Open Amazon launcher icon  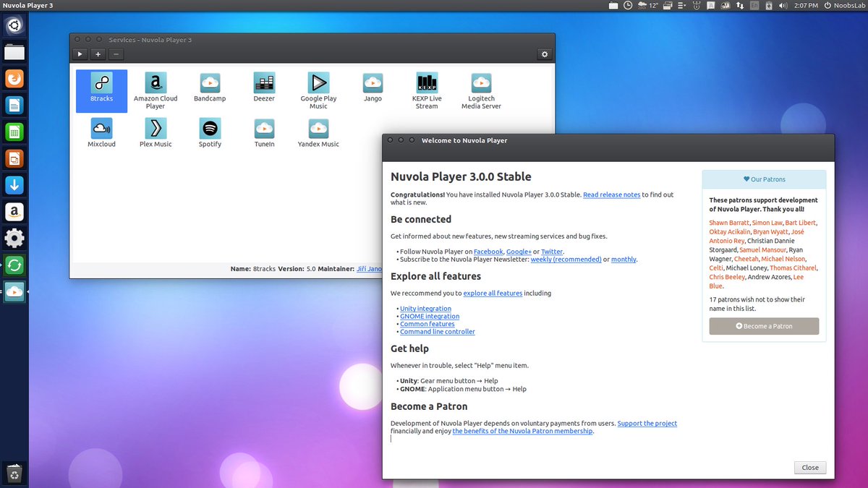(14, 212)
